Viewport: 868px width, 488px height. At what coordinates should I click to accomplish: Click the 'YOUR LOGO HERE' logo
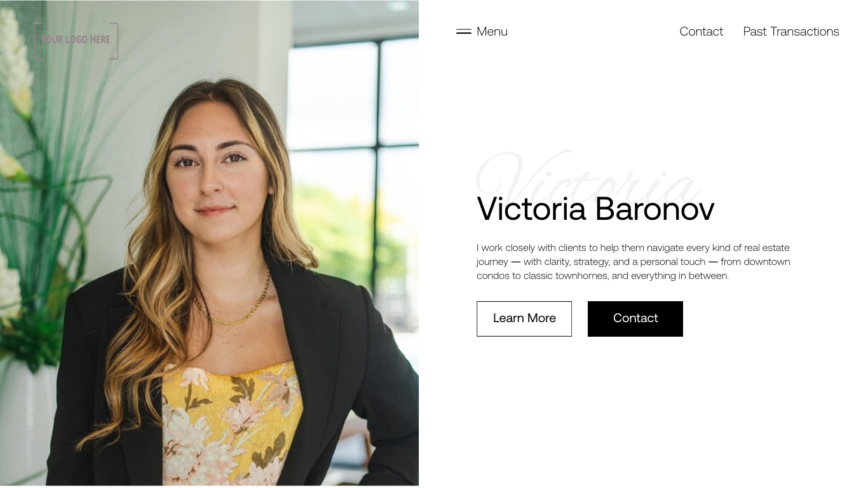point(76,40)
